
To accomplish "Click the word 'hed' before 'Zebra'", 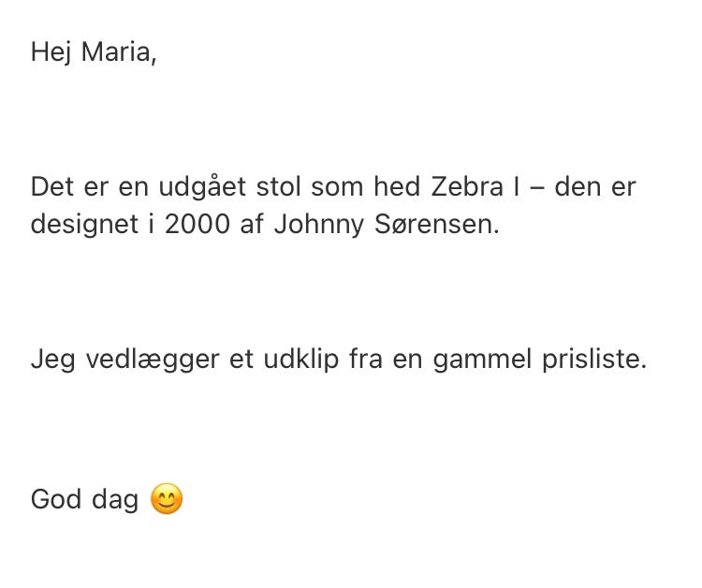I will (x=397, y=186).
